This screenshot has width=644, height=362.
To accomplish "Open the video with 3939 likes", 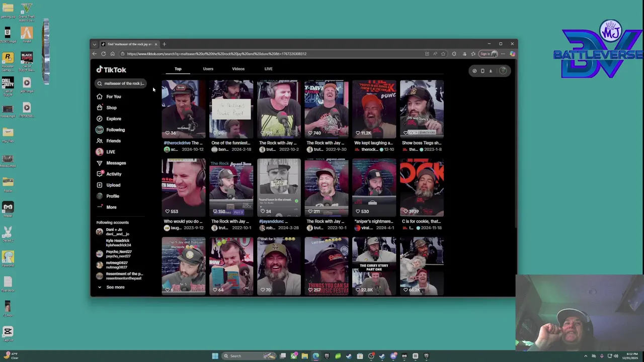I will tap(422, 187).
